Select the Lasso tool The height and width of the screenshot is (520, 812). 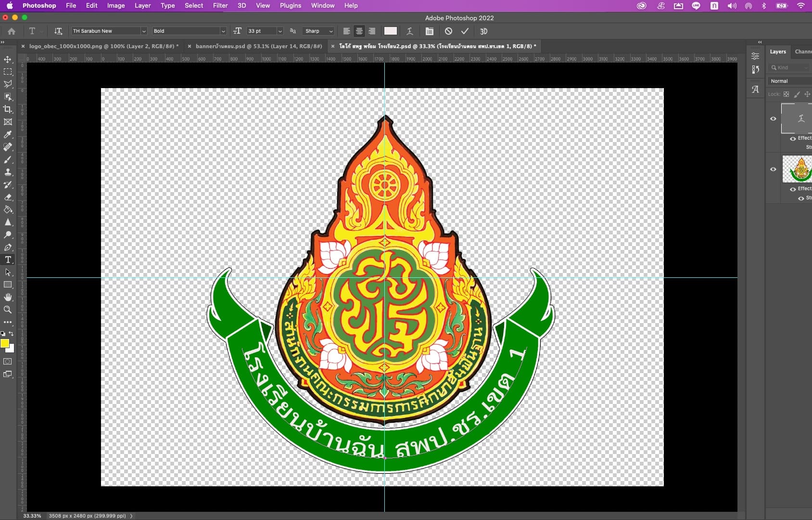[x=8, y=84]
